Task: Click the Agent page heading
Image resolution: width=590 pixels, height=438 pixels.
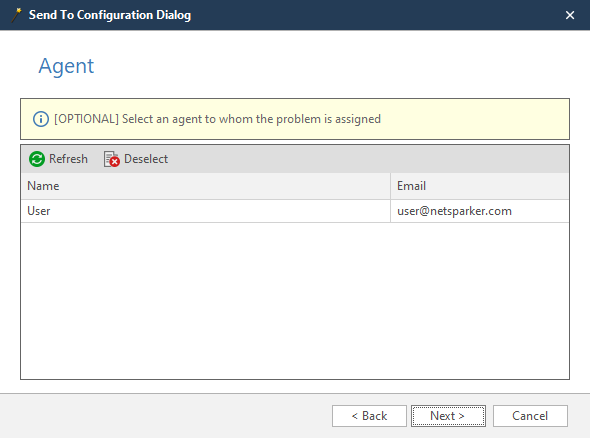Action: [x=66, y=66]
